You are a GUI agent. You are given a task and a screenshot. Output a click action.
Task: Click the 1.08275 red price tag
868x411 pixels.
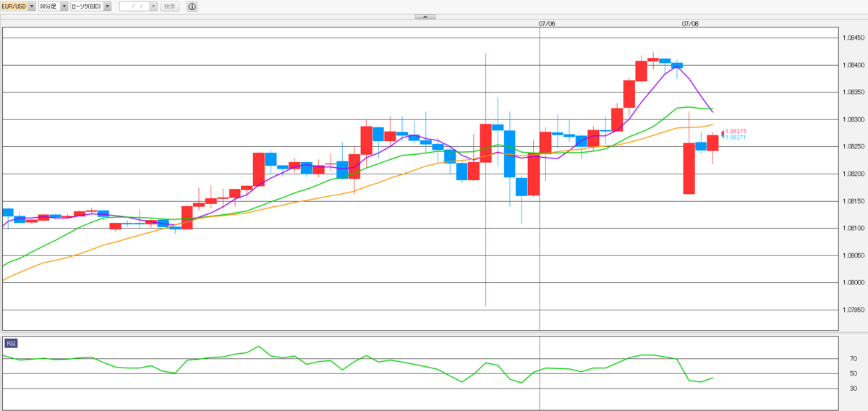(x=736, y=131)
